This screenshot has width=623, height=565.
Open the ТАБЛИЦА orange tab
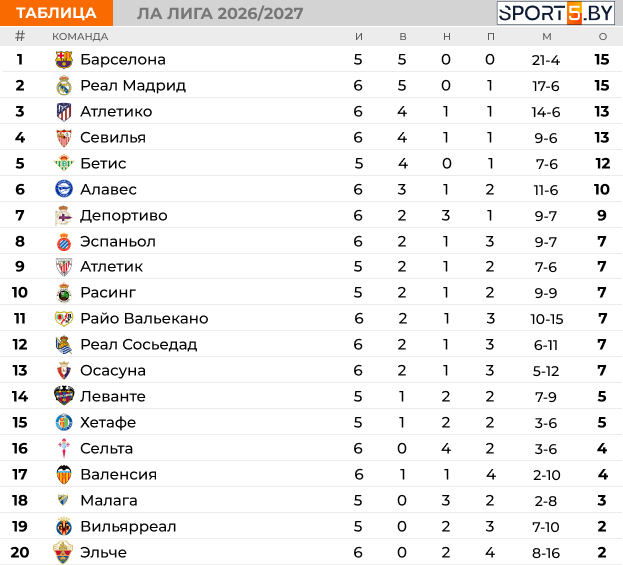tap(56, 13)
